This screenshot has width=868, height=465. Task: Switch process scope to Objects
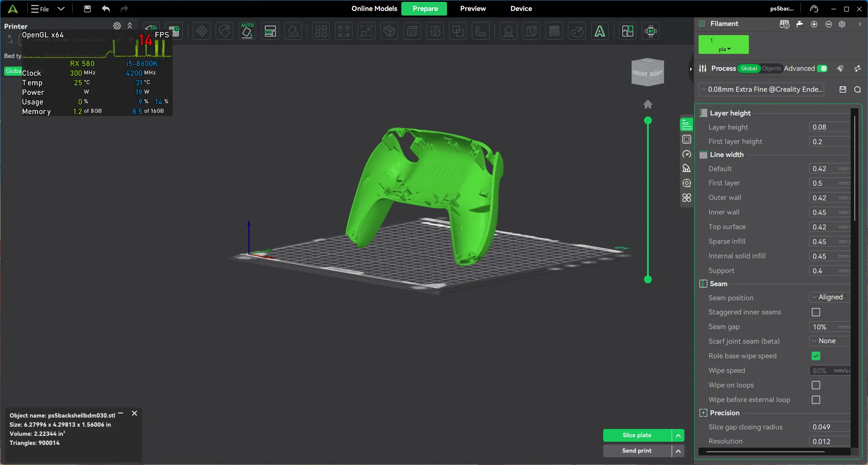771,68
